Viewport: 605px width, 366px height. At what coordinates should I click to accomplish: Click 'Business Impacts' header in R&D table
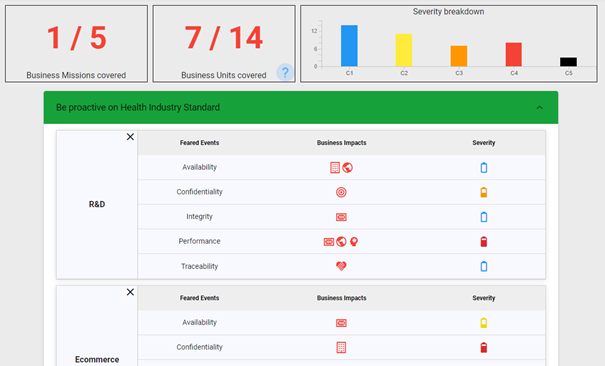(341, 143)
